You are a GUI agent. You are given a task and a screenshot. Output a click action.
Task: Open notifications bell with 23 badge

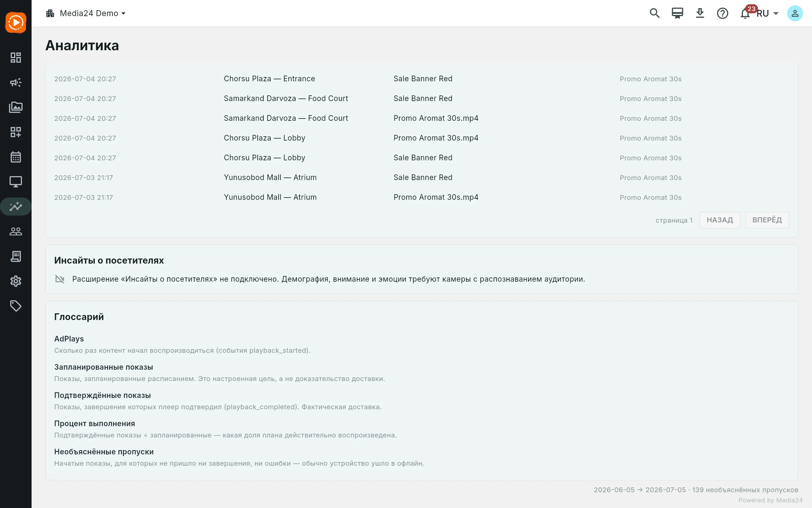click(745, 14)
